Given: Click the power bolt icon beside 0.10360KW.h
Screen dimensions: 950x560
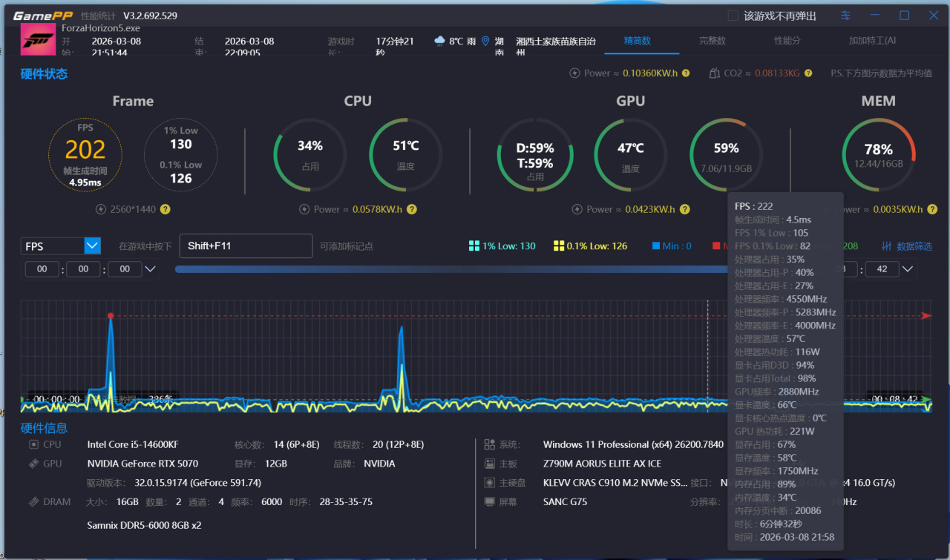Looking at the screenshot, I should pyautogui.click(x=574, y=73).
